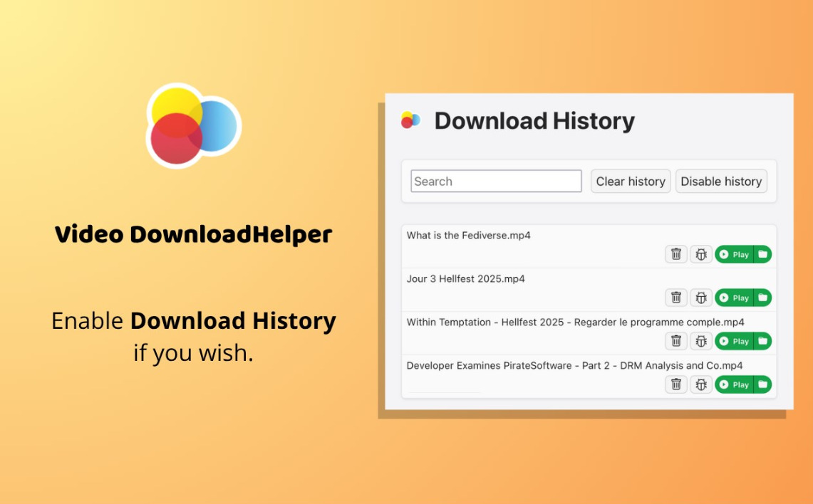The width and height of the screenshot is (813, 504).
Task: Click the small logo beside Download History
Action: (x=410, y=120)
